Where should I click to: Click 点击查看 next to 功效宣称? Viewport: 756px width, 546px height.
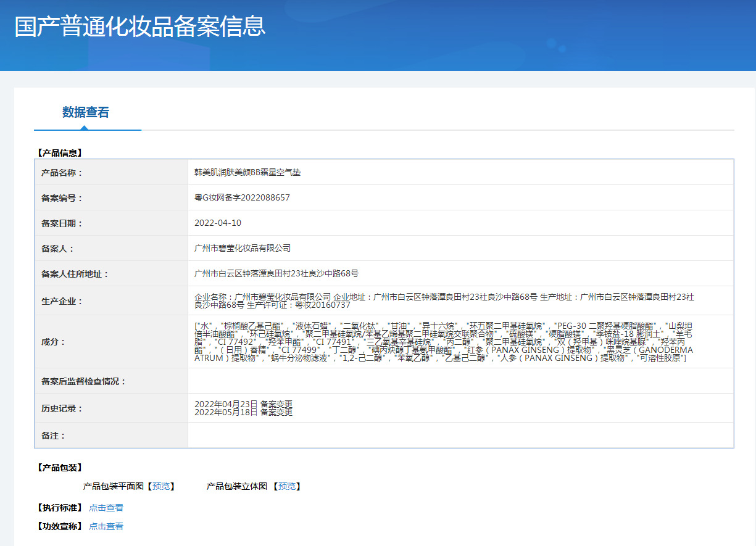pos(106,526)
